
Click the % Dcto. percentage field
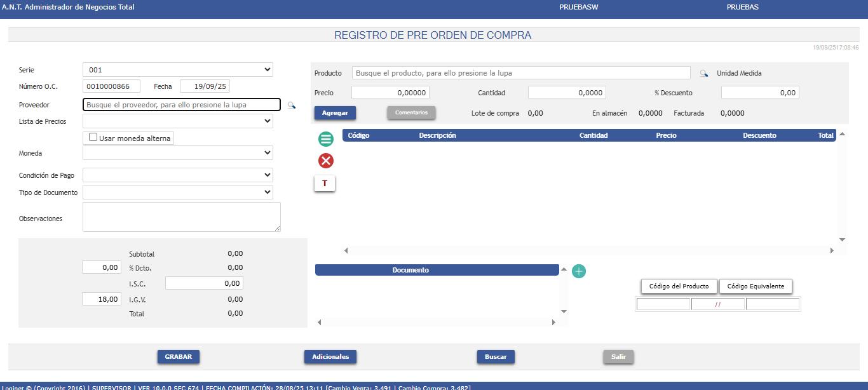102,267
